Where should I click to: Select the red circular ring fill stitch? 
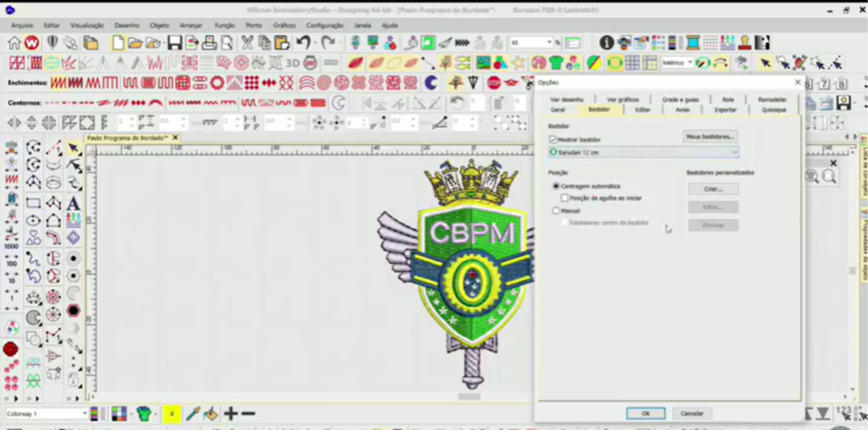coord(217,83)
